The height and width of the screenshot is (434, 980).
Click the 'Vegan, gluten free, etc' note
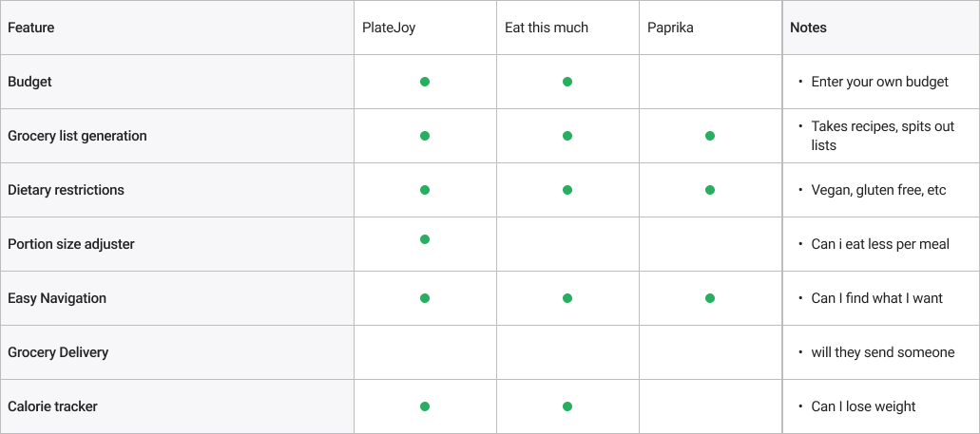click(x=878, y=190)
